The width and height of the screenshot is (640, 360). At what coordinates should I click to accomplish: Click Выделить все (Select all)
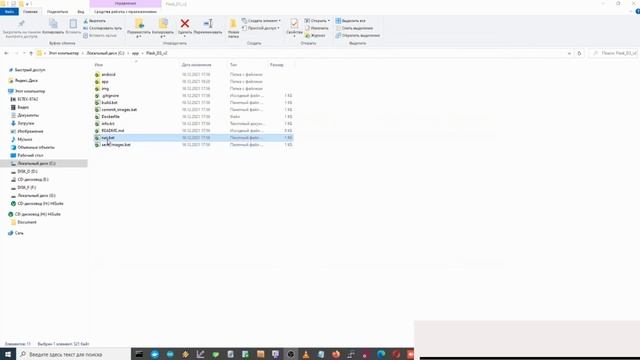(x=351, y=21)
